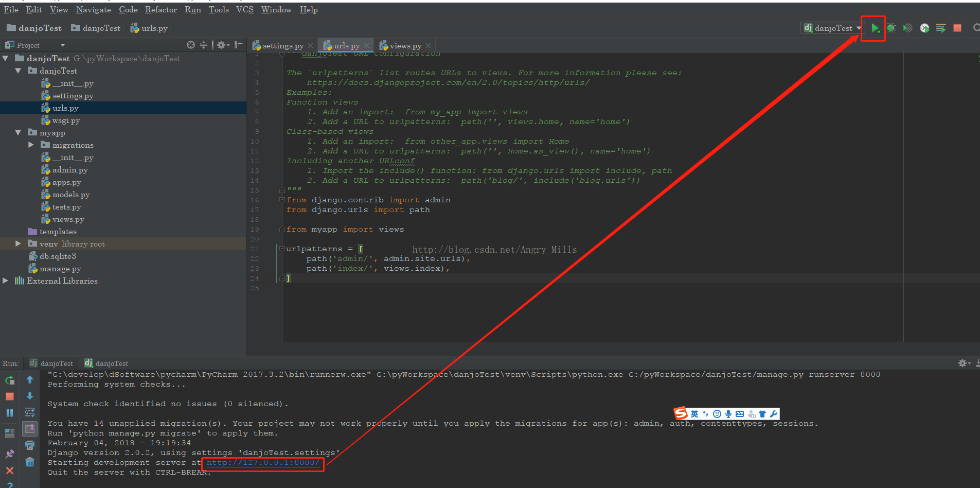Fold the urlpatterns list at line 21

click(x=282, y=249)
